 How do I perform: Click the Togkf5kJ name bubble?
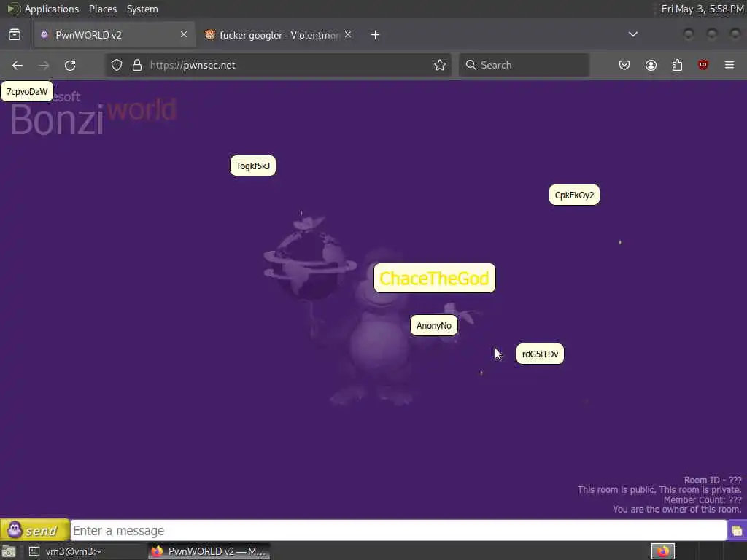coord(253,166)
